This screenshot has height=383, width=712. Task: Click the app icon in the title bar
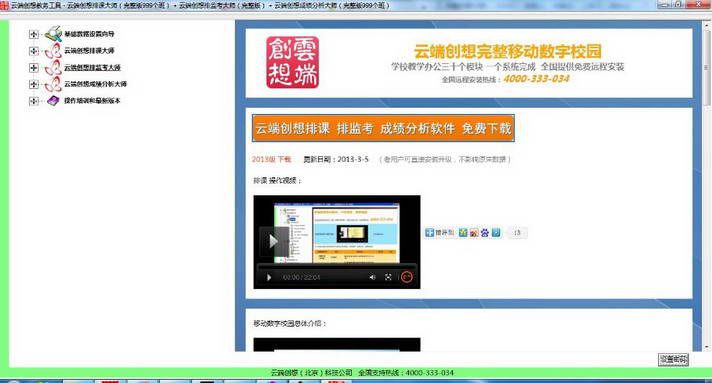click(x=4, y=5)
